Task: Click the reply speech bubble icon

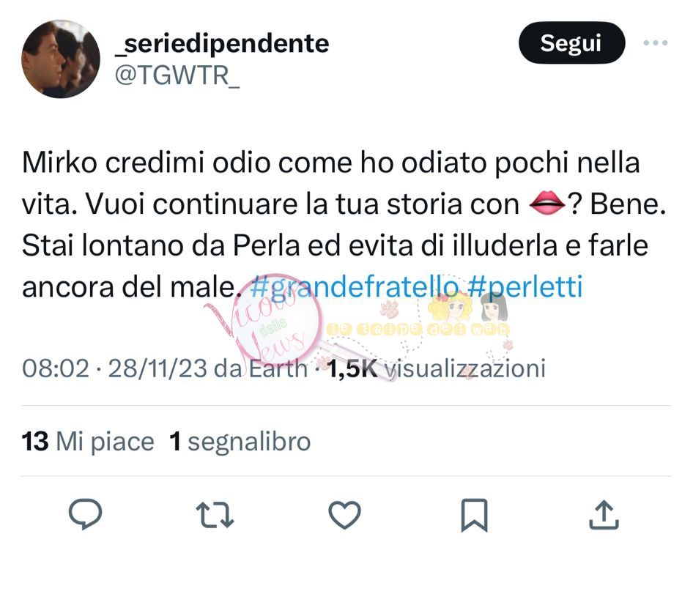Action: pyautogui.click(x=85, y=514)
